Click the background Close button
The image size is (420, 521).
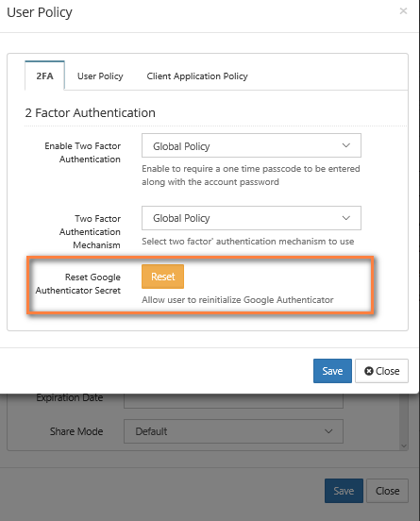pyautogui.click(x=387, y=491)
